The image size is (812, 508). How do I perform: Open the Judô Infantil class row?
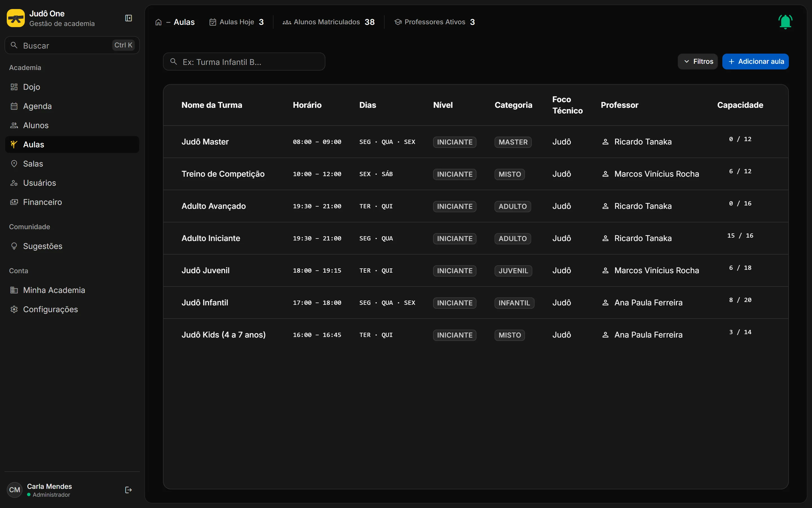(476, 303)
